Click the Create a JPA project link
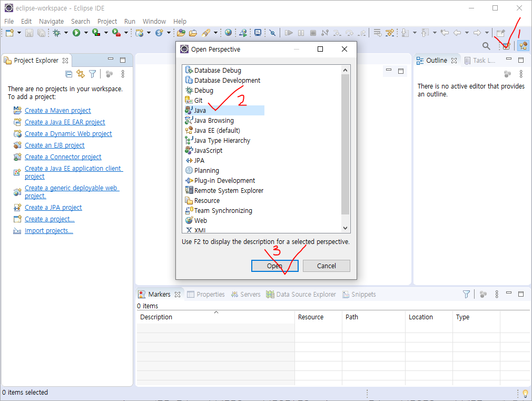The width and height of the screenshot is (532, 401). 53,207
